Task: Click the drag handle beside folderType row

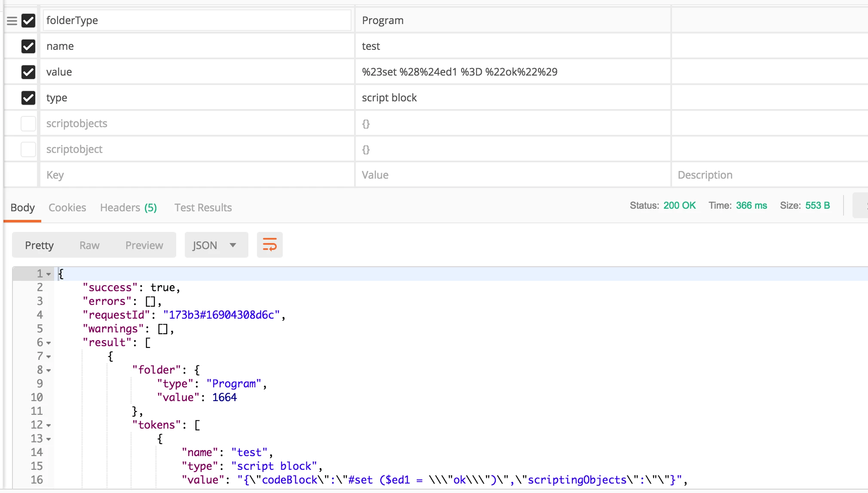Action: click(x=12, y=21)
